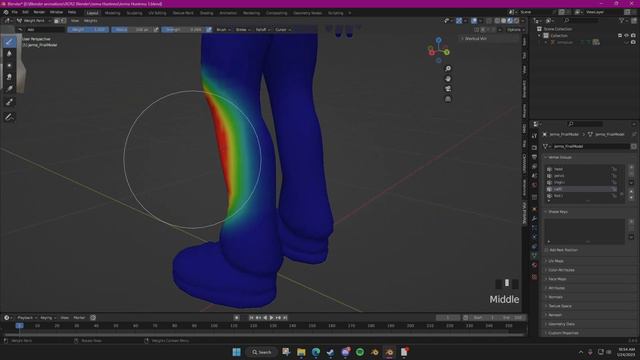Select the Smear weight tool
The height and width of the screenshot is (360, 640).
[x=9, y=77]
